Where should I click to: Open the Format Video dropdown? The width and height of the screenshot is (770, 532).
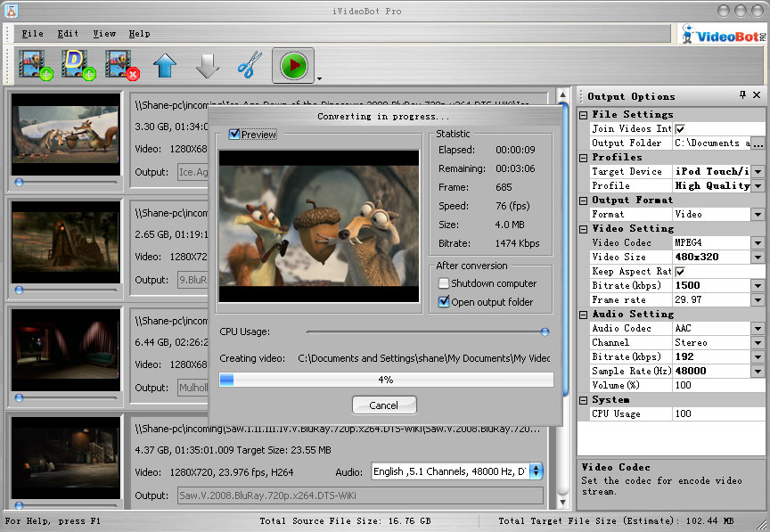pyautogui.click(x=758, y=214)
